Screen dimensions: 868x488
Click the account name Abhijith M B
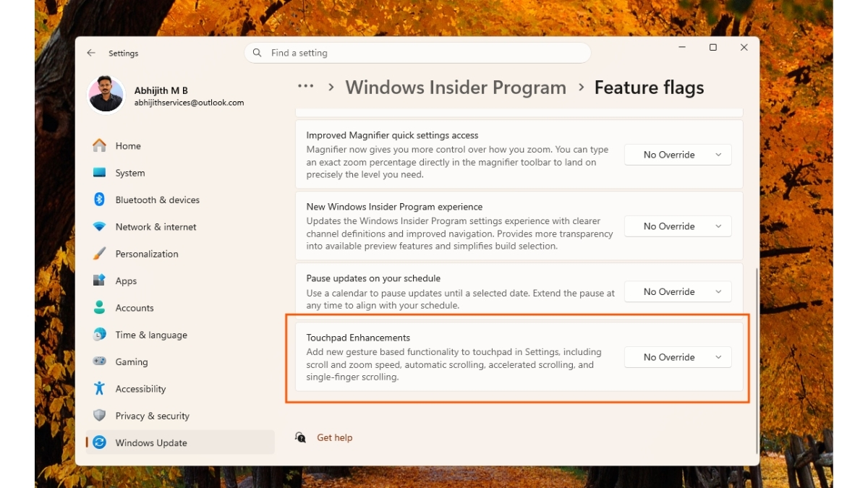pyautogui.click(x=161, y=90)
